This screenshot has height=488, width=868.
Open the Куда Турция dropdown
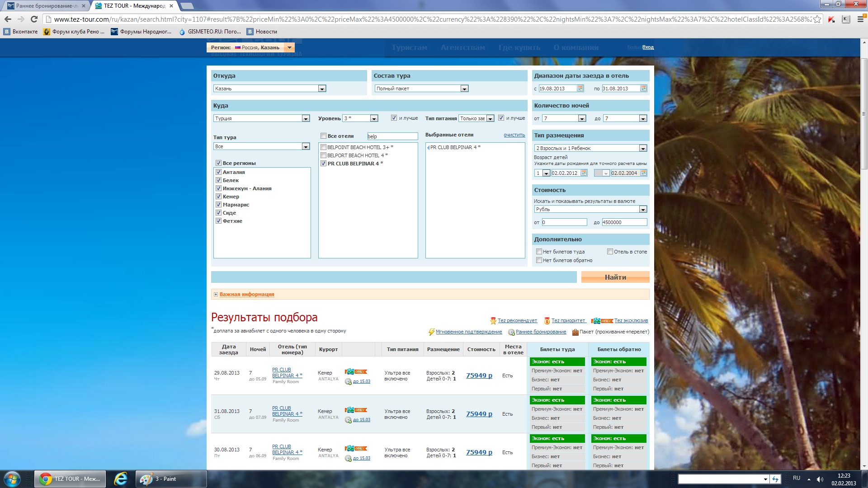click(261, 118)
